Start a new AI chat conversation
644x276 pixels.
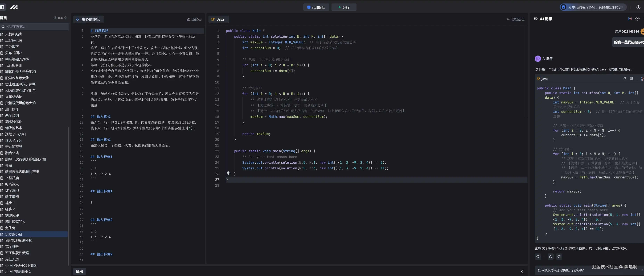[630, 19]
